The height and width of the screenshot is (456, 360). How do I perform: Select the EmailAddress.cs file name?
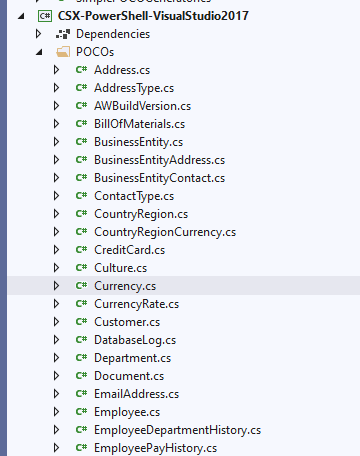point(137,394)
